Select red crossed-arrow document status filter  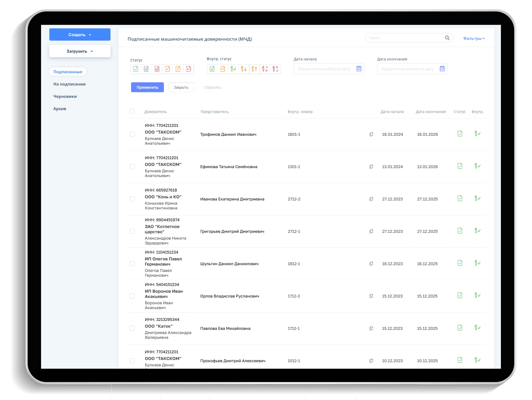coord(189,69)
